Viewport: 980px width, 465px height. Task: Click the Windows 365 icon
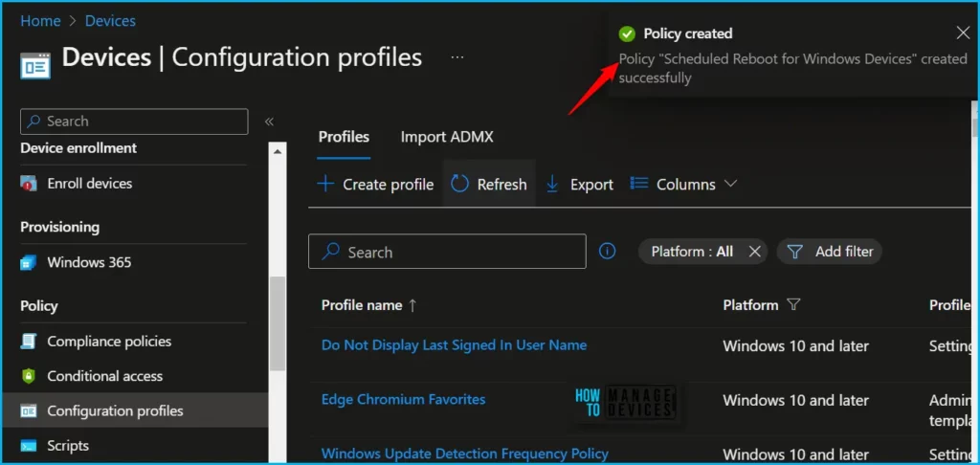coord(28,262)
